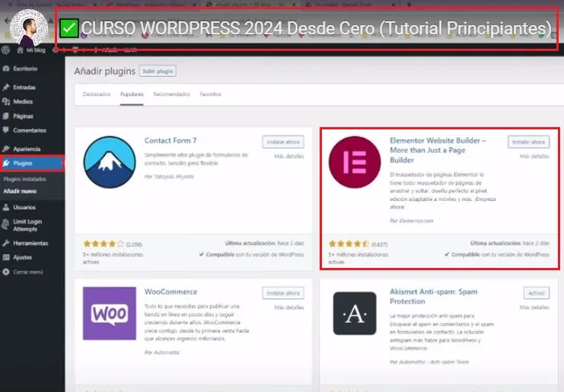Click the Usuarios person icon
This screenshot has width=564, height=392.
[6, 207]
